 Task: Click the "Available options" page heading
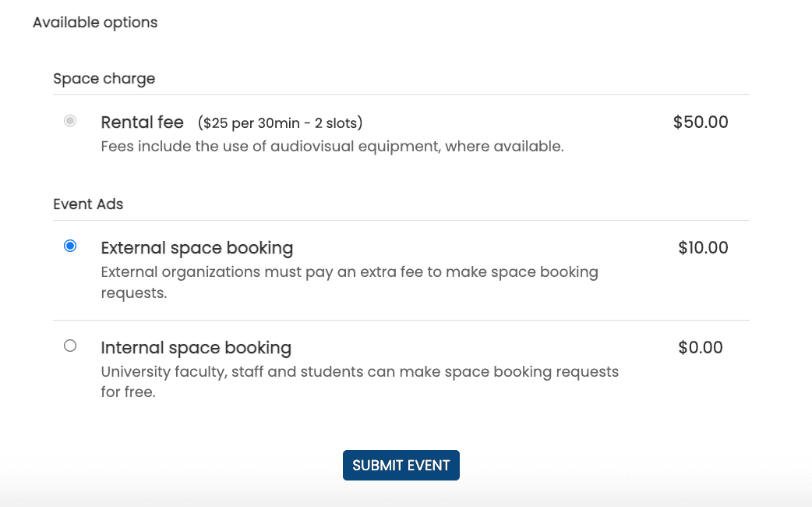94,22
